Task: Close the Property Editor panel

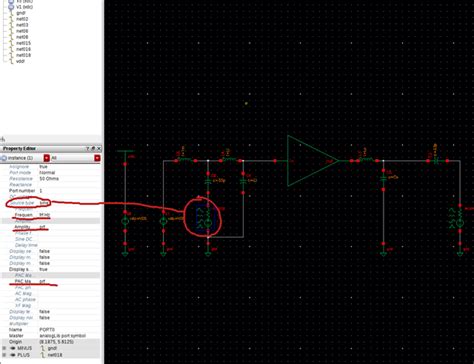Action: [99, 149]
